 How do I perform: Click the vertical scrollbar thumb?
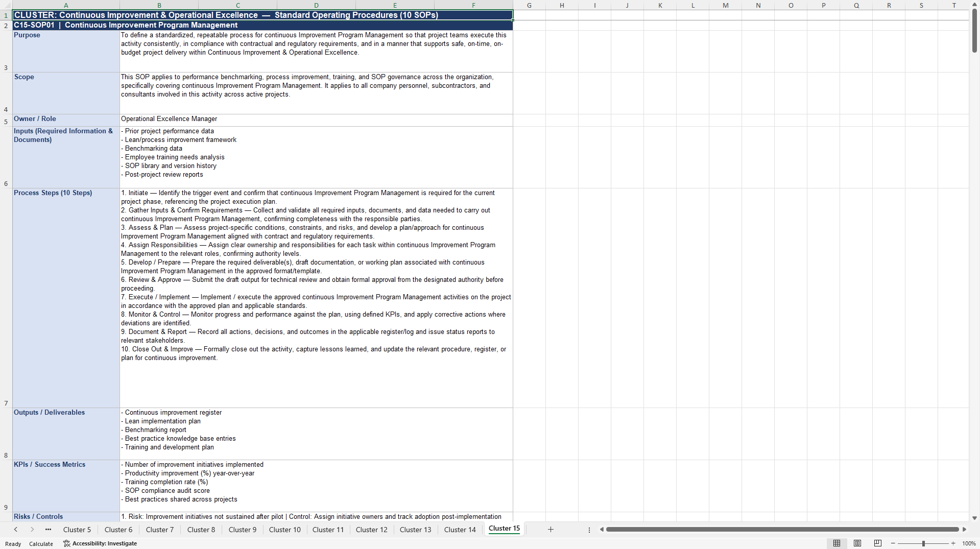tap(974, 31)
